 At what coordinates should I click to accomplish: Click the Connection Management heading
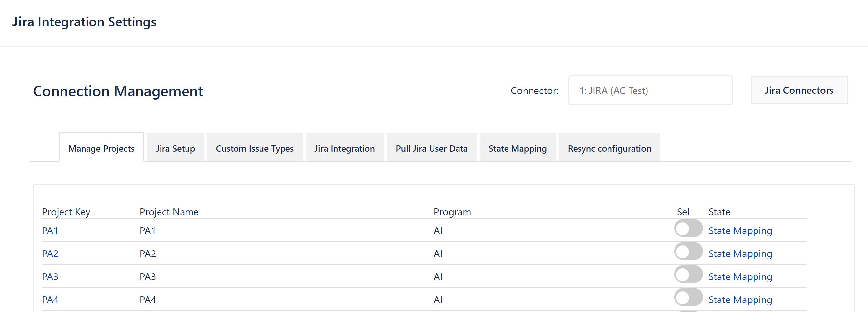[x=118, y=91]
